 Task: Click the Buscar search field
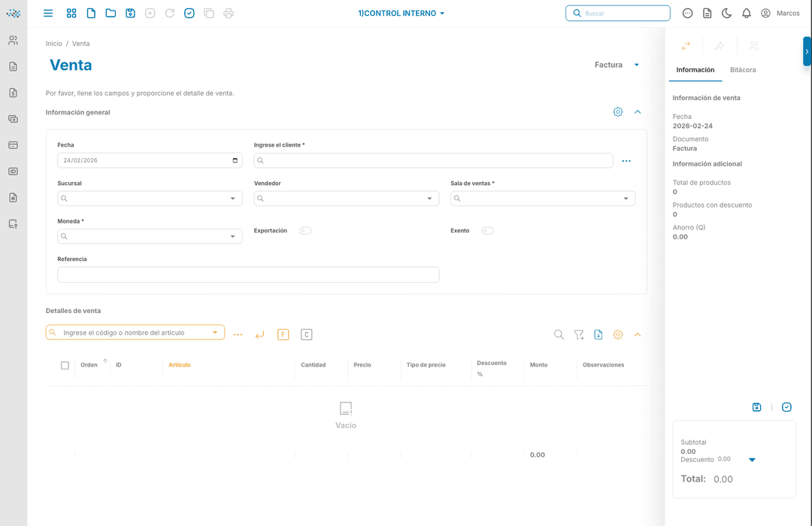coord(618,14)
